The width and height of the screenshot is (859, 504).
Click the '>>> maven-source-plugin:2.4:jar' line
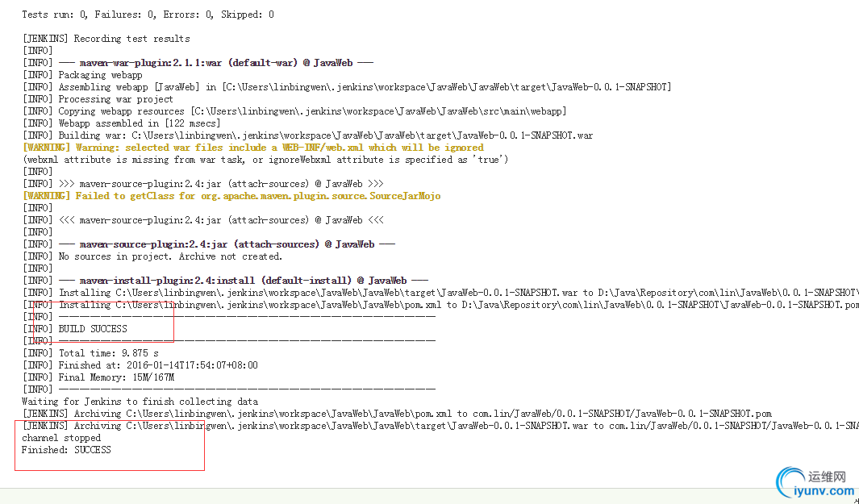[x=203, y=184]
